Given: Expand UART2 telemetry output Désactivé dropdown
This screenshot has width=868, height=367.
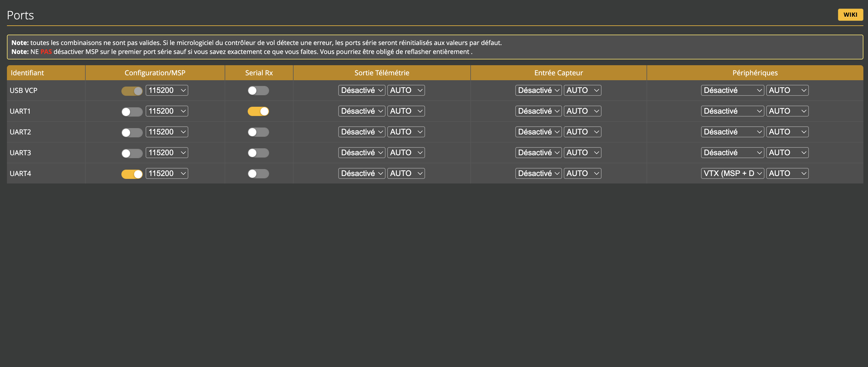Looking at the screenshot, I should click(x=361, y=132).
